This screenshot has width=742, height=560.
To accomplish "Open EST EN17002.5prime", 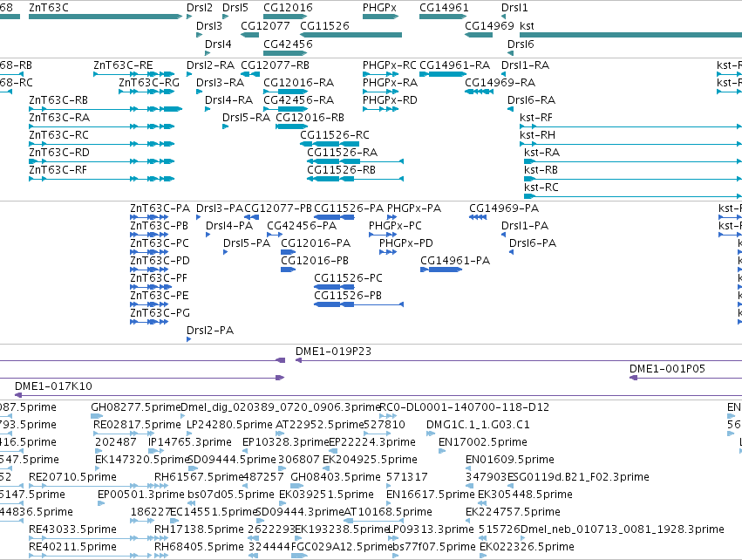I will click(483, 442).
